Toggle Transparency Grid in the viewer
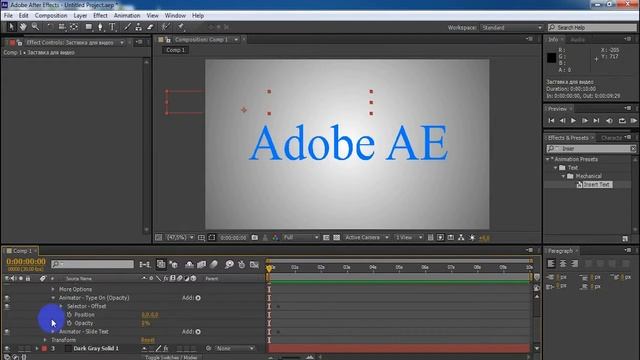This screenshot has height=360, width=640. click(336, 237)
